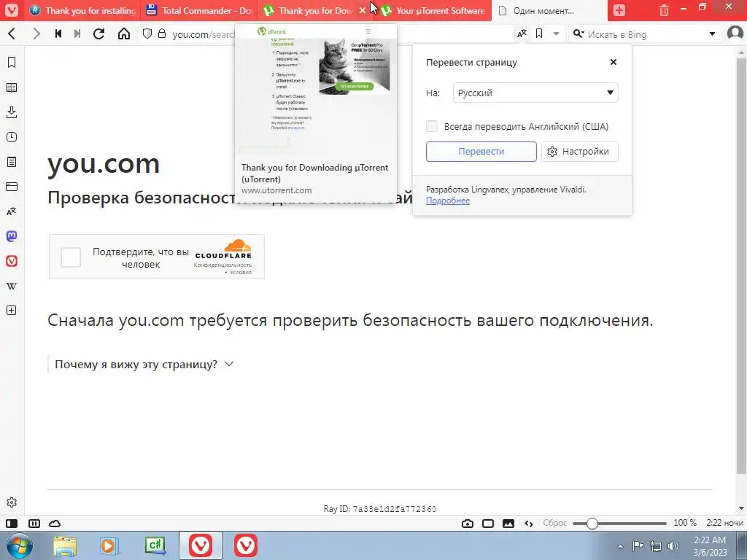
Task: Open Windows Explorer from taskbar
Action: [65, 545]
